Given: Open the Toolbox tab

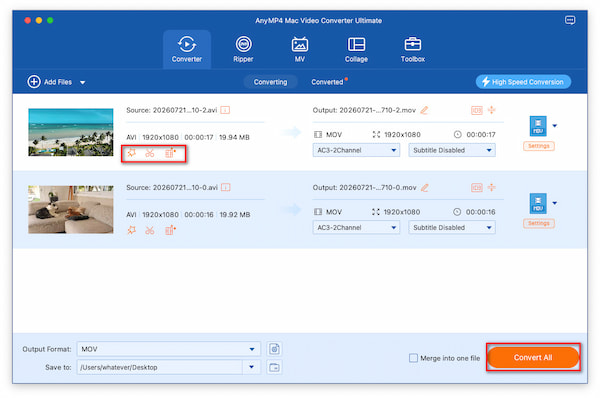Looking at the screenshot, I should [412, 49].
